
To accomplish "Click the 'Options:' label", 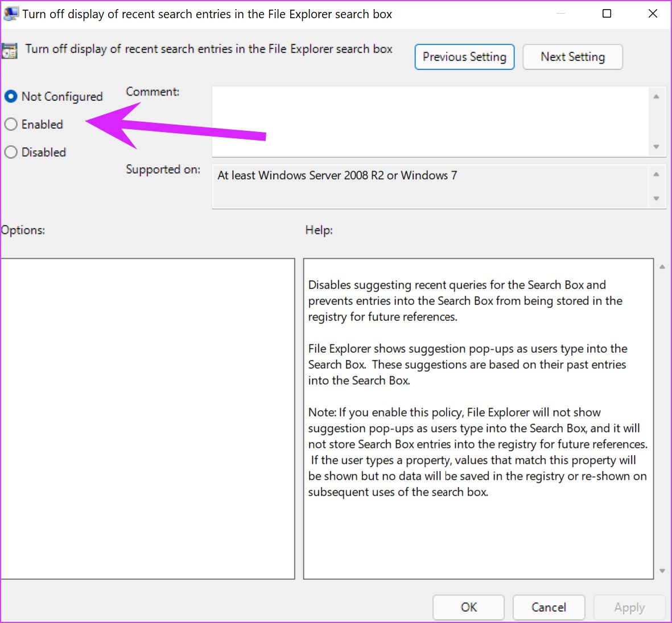I will click(x=23, y=230).
